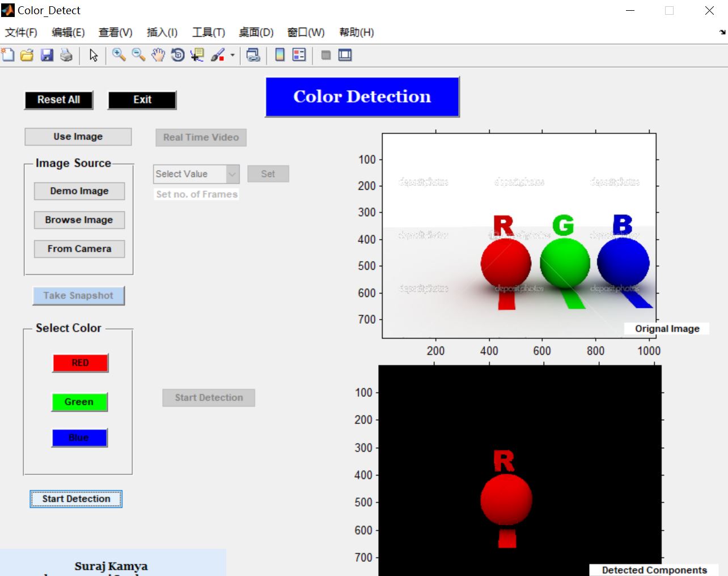Screen dimensions: 728x576
Task: Open the 窗口(W) menu
Action: click(x=306, y=32)
